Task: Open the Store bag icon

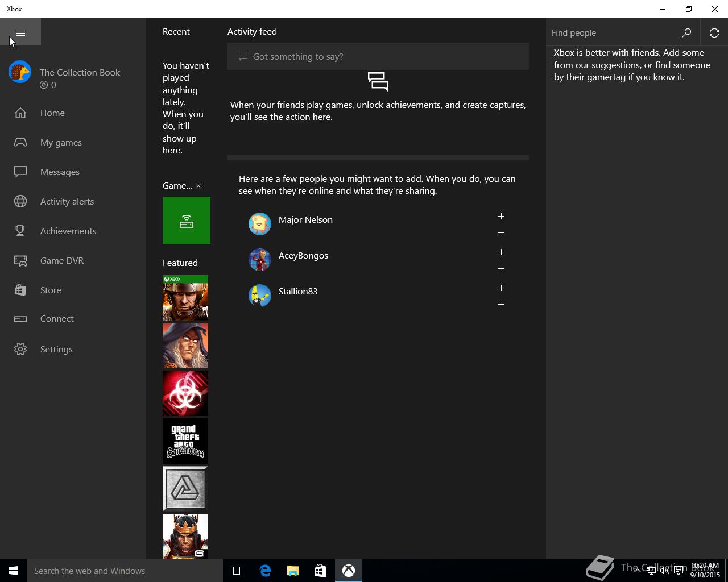Action: 20,290
